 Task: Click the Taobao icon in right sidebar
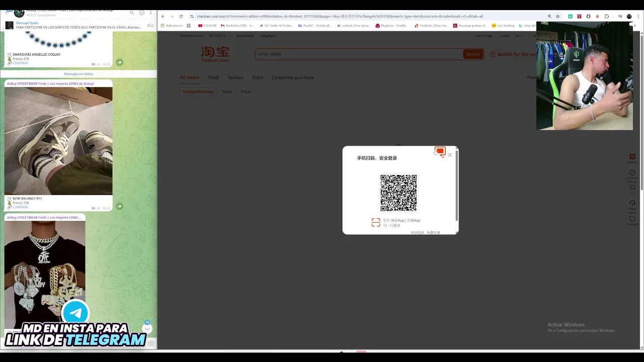click(x=632, y=157)
